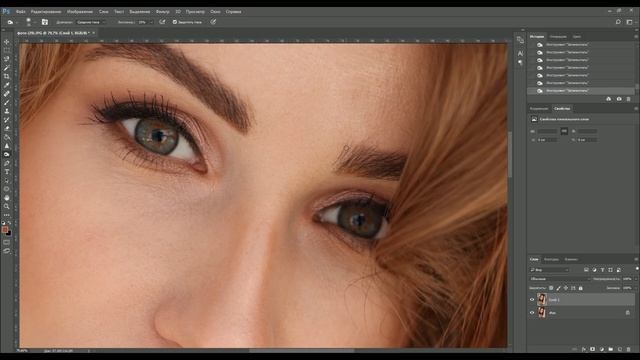Screen dimensions: 640x360
Task: Select the Clone Stamp tool
Action: tap(7, 111)
